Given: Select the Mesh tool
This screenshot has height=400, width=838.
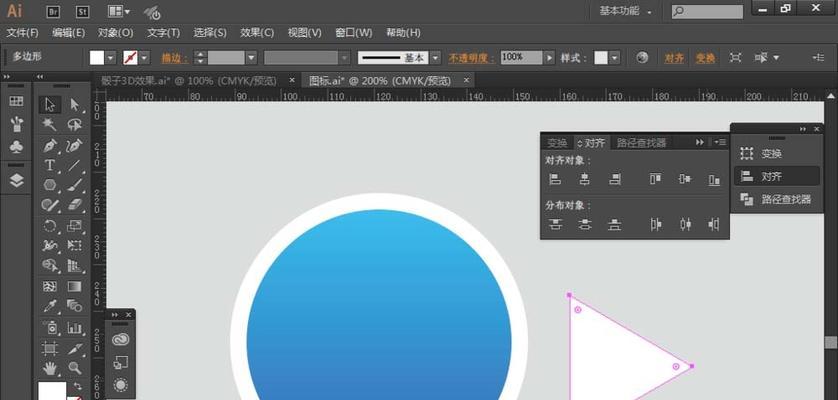Looking at the screenshot, I should pos(50,287).
